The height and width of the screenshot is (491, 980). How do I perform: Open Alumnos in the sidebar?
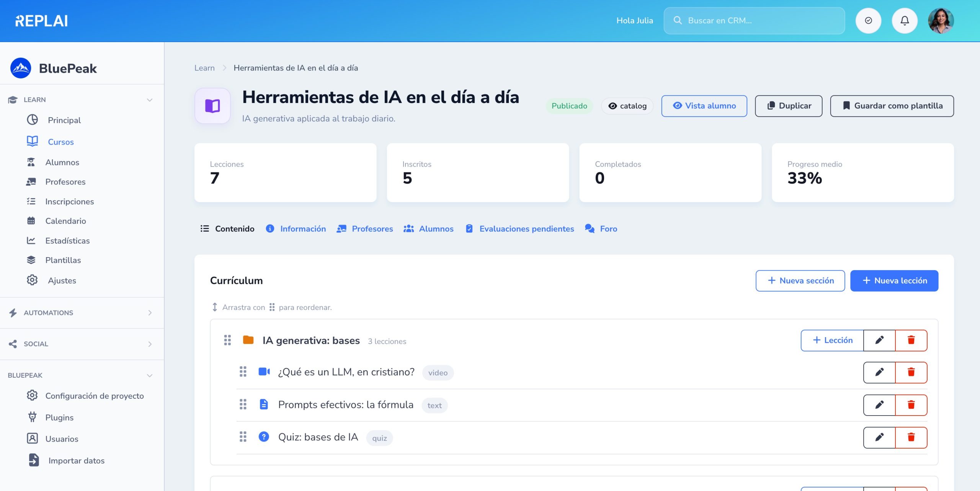point(52,162)
